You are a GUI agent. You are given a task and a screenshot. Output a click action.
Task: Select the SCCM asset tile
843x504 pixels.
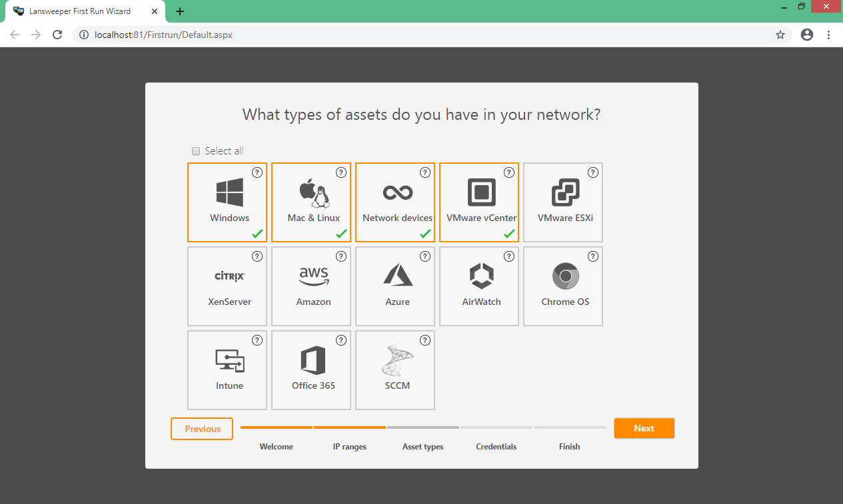coord(395,370)
